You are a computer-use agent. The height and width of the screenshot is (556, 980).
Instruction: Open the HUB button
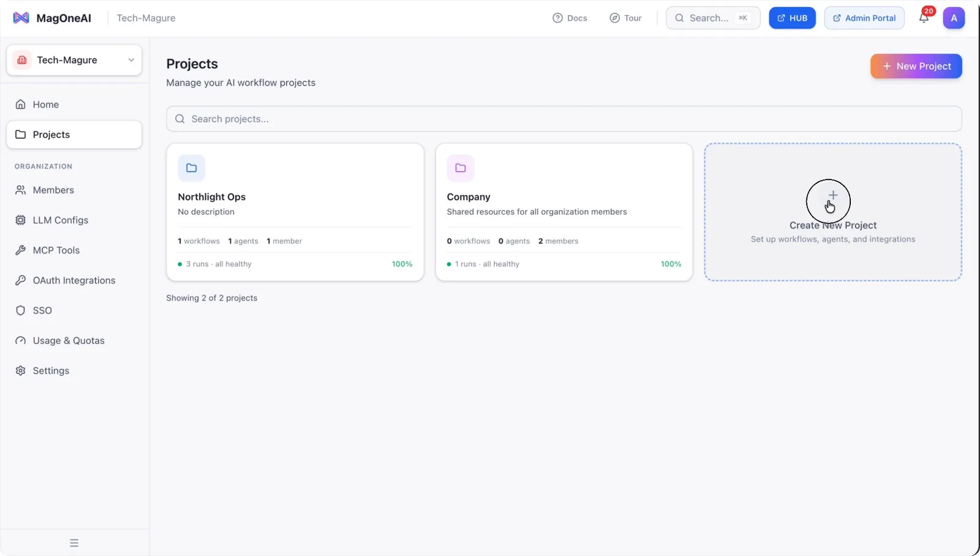tap(792, 18)
